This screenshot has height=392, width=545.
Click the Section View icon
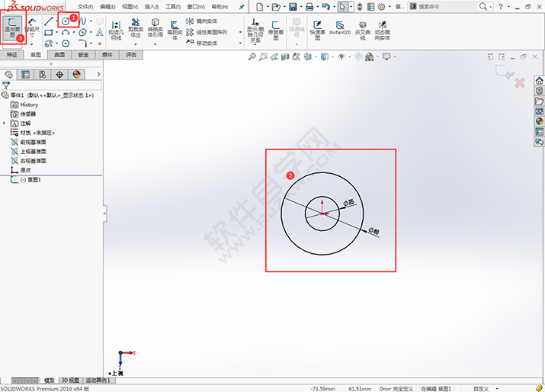[x=285, y=56]
